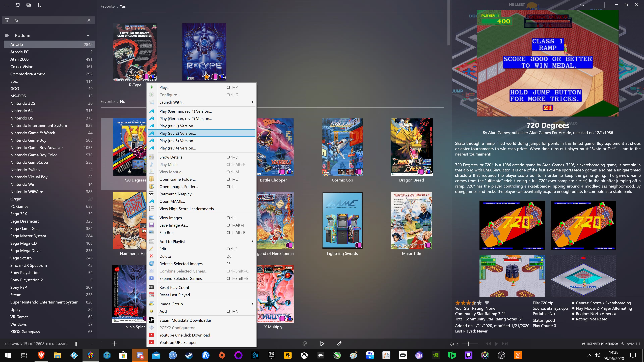Click the bottom bar settings gear icon
644x362 pixels.
tap(305, 344)
